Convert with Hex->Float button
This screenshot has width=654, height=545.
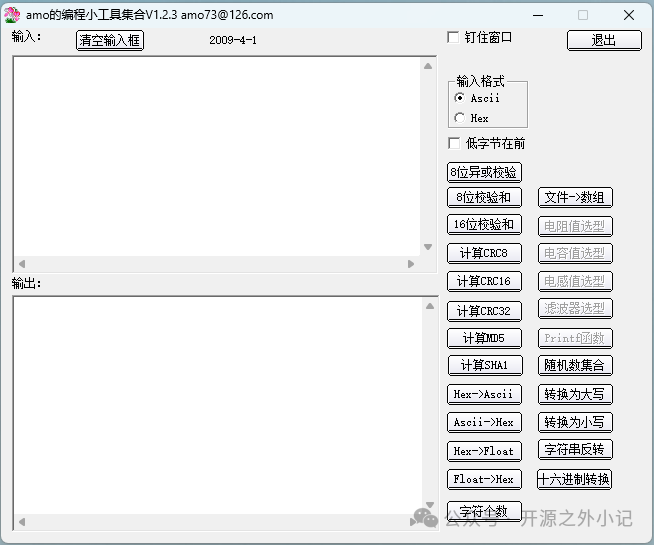484,452
